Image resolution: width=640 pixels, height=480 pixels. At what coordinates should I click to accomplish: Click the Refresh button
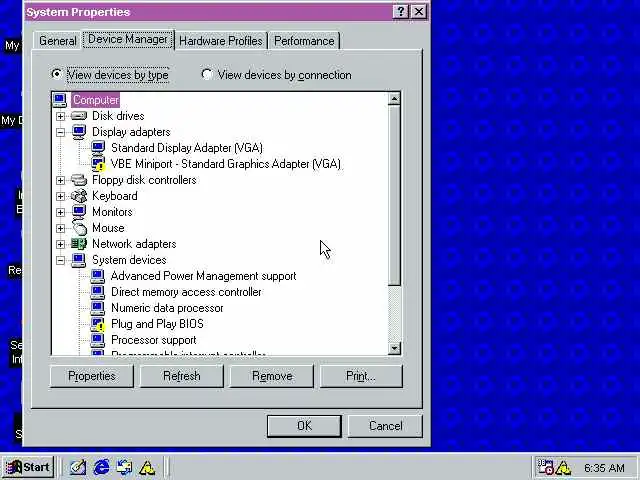(182, 376)
